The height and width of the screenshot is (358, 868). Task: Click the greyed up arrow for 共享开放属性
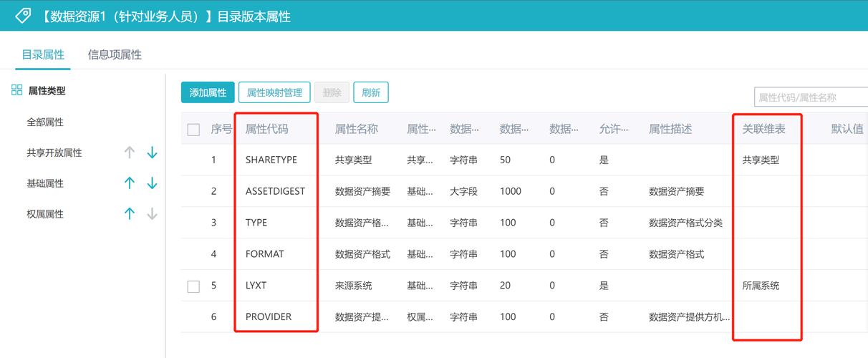[130, 153]
